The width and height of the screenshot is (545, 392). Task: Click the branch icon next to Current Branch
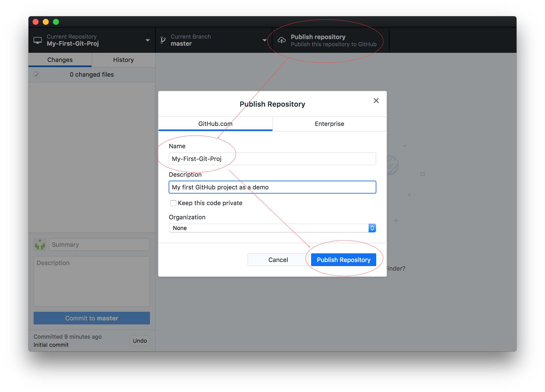[163, 40]
